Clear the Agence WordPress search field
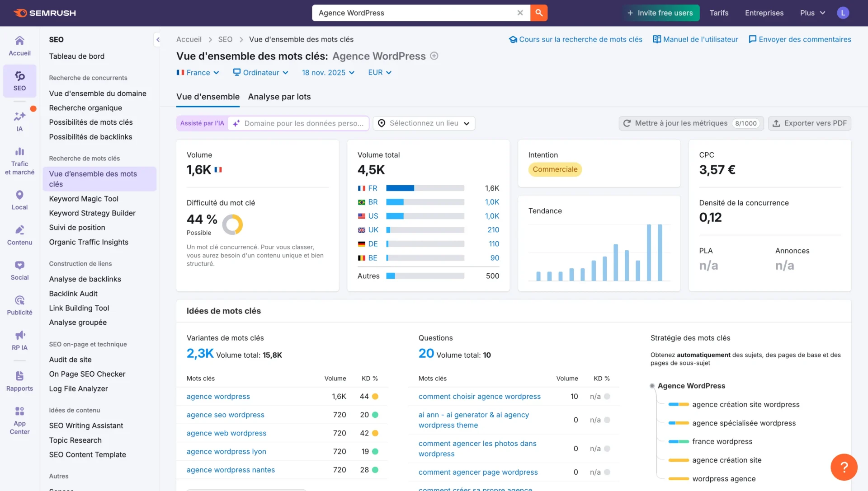 (x=519, y=13)
